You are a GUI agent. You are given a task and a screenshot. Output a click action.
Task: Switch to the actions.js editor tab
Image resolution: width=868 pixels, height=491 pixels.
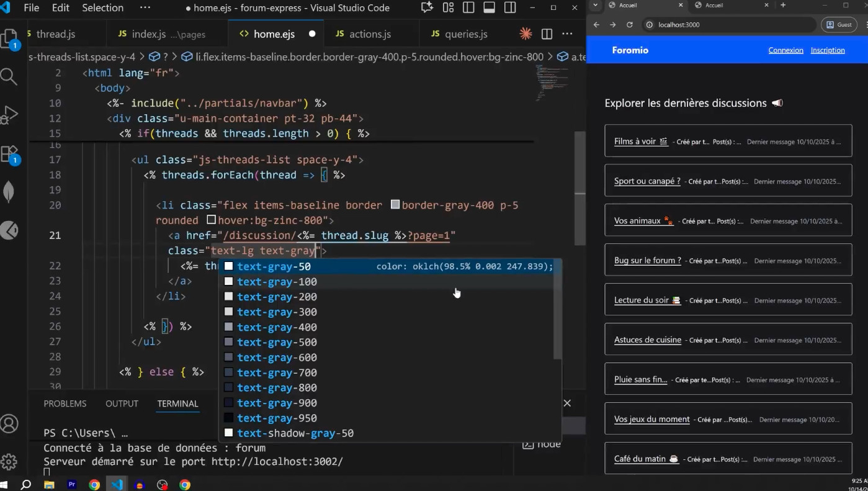tap(370, 34)
